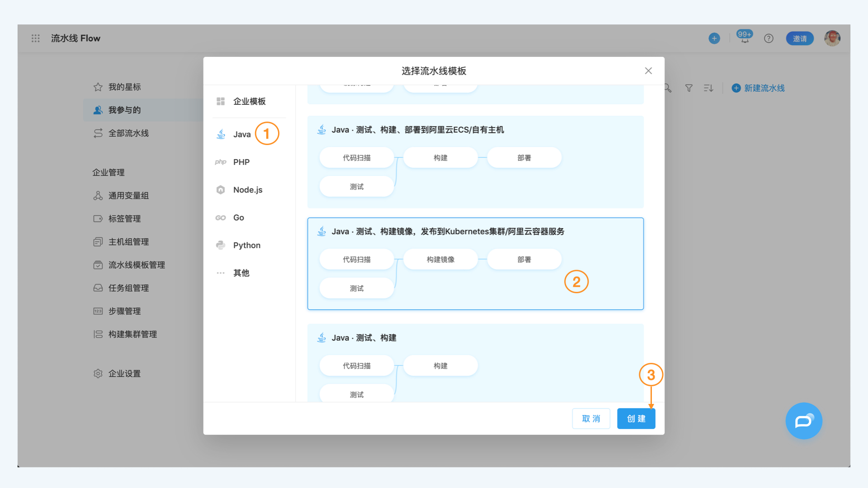
Task: Open the chat assistant bubble
Action: [x=804, y=421]
